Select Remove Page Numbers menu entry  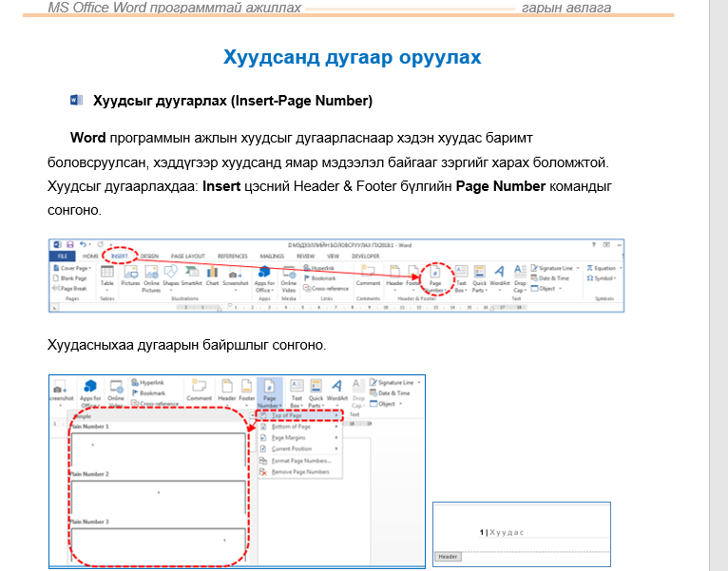pos(299,472)
